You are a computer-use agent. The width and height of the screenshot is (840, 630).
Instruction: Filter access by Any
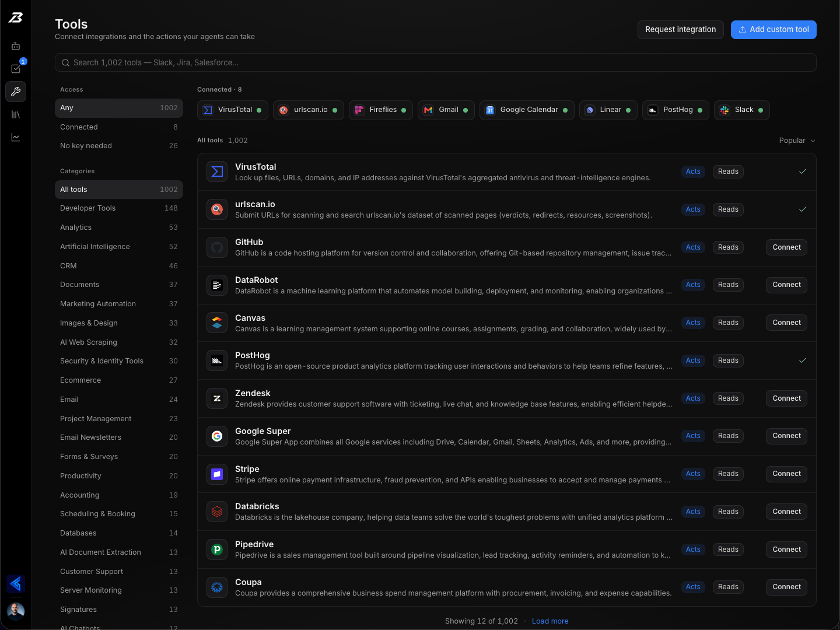(119, 108)
